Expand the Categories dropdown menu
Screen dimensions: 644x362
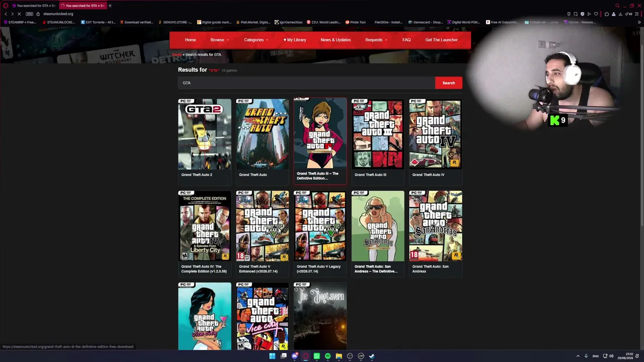256,40
